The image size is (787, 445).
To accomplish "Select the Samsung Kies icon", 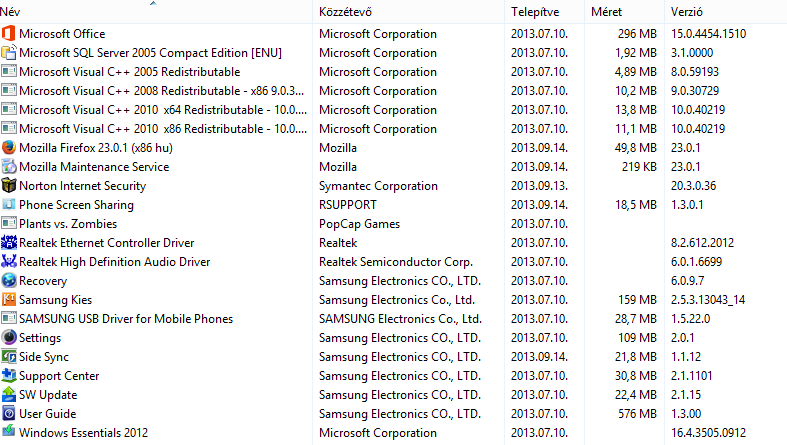I will click(x=9, y=300).
